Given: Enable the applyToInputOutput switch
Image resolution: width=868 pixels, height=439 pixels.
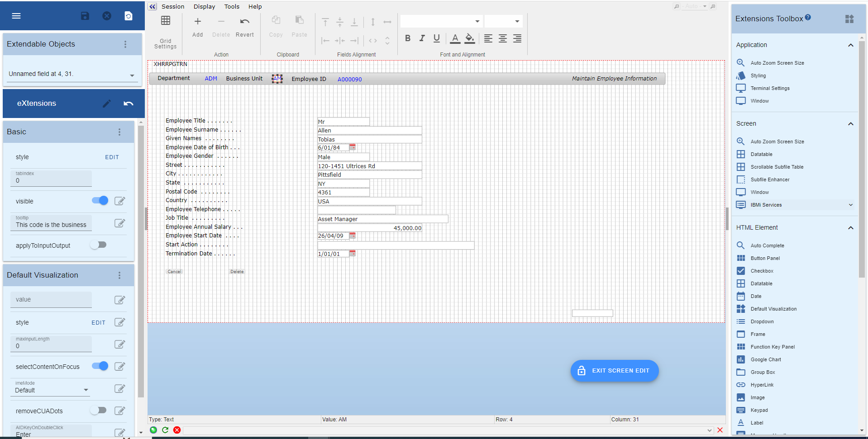Looking at the screenshot, I should coord(98,245).
